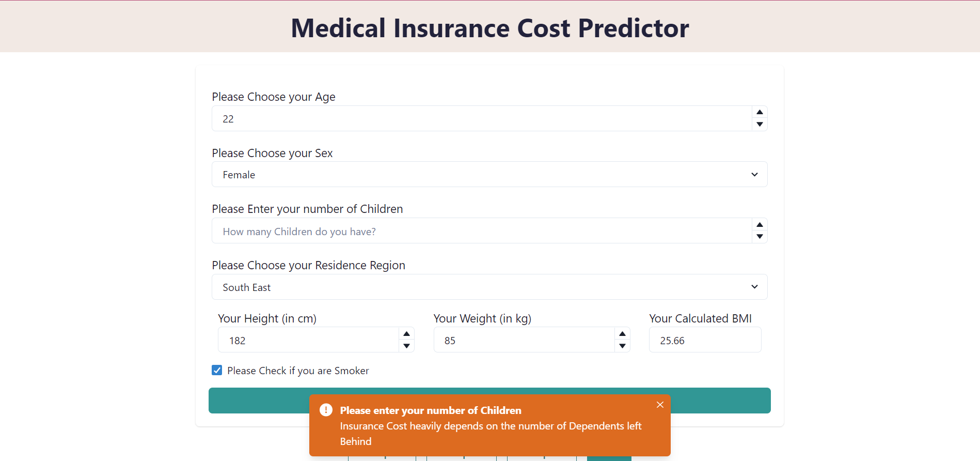Decrease number of Children with the down arrow
The height and width of the screenshot is (461, 980).
click(760, 237)
